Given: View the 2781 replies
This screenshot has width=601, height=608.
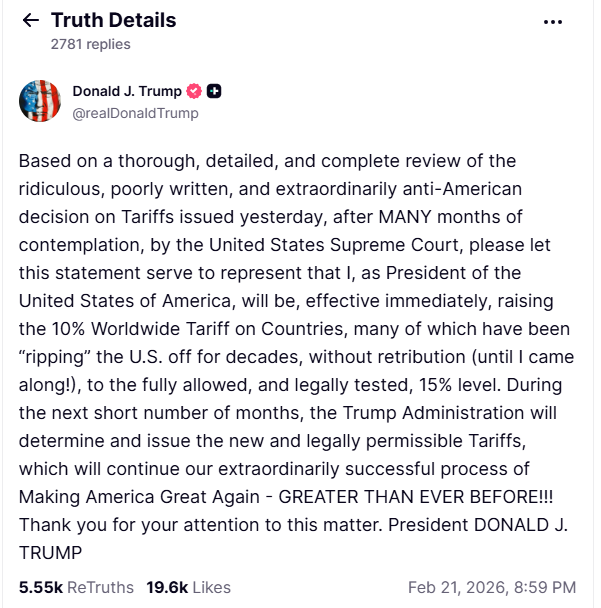Looking at the screenshot, I should pos(90,44).
